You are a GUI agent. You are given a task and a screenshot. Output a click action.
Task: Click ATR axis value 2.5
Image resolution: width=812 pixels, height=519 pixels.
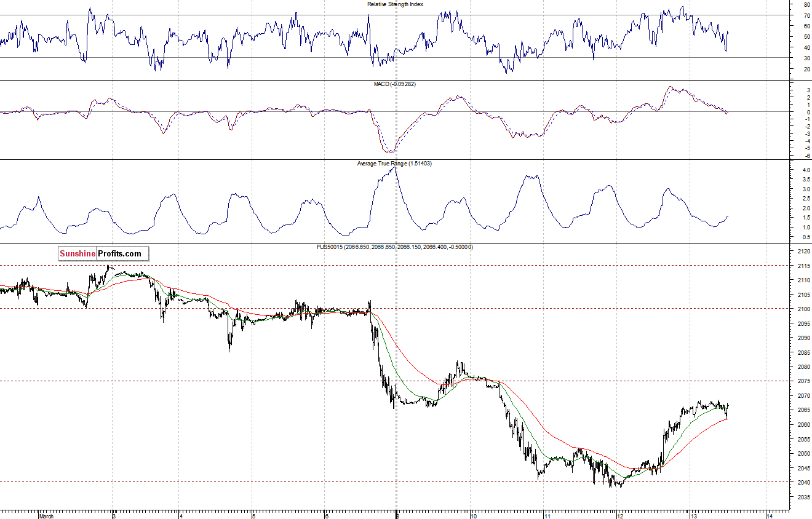805,199
